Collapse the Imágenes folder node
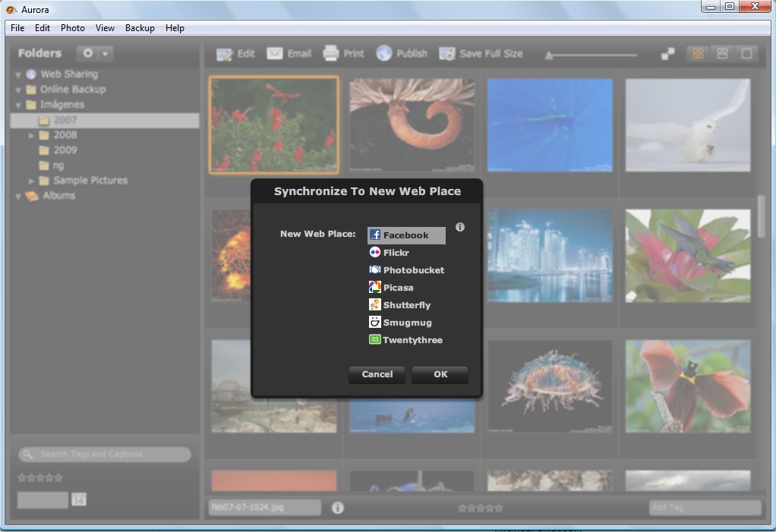Image resolution: width=776 pixels, height=532 pixels. (18, 105)
